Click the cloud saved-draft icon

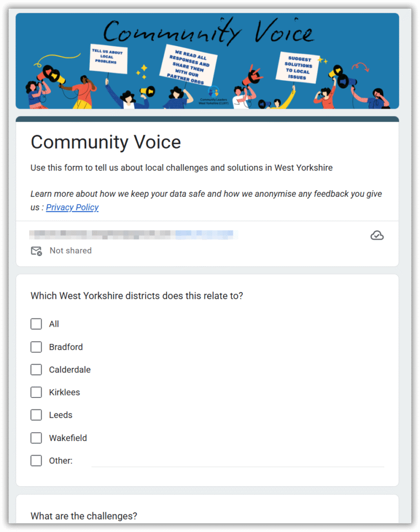coord(377,235)
